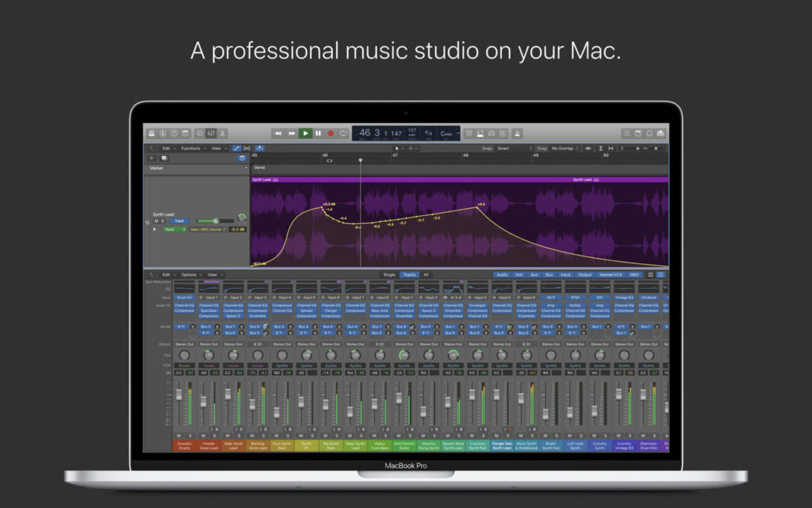Open the Library panel icon at top left
The height and width of the screenshot is (508, 812).
[152, 133]
